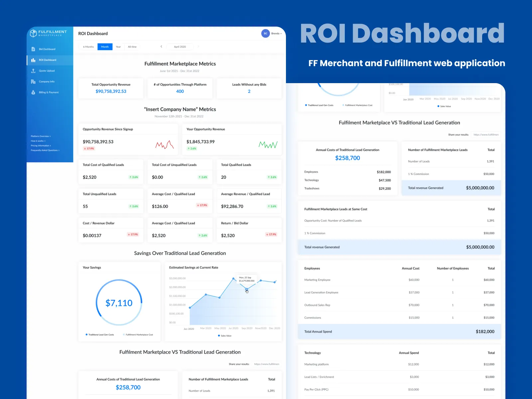Click Tradeshows $29,200 row in right panel
The height and width of the screenshot is (399, 532).
click(x=347, y=189)
